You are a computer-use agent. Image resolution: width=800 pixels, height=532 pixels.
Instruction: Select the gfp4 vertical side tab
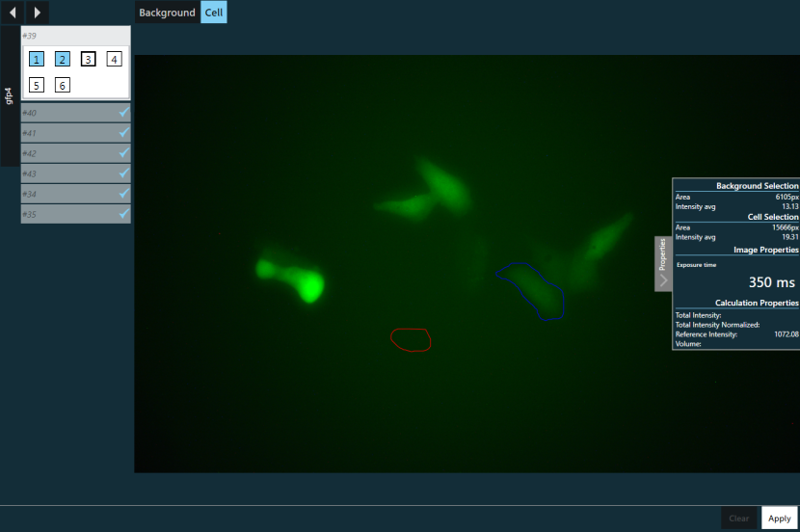coord(10,95)
